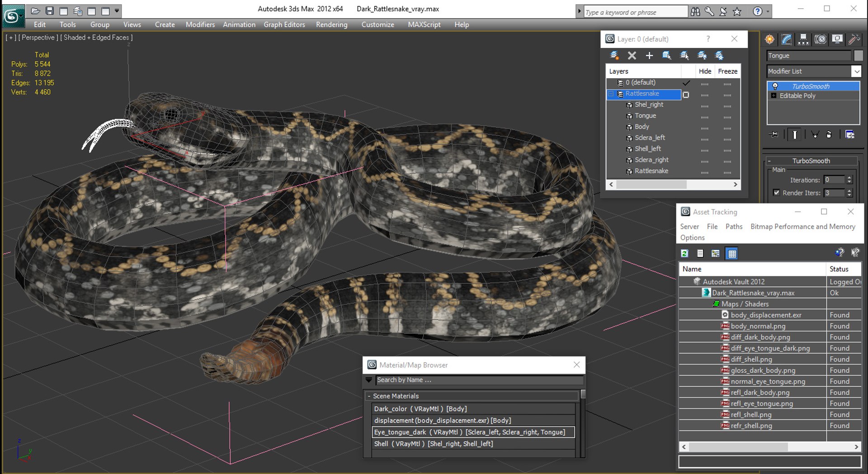Switch Asset Tracking to Table View icon

[732, 253]
